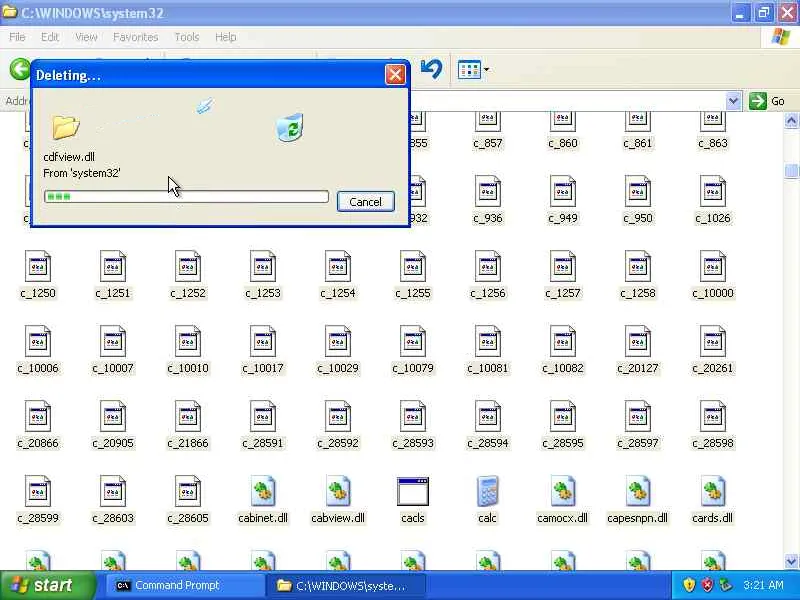Select the c_20261 file icon

(x=713, y=341)
